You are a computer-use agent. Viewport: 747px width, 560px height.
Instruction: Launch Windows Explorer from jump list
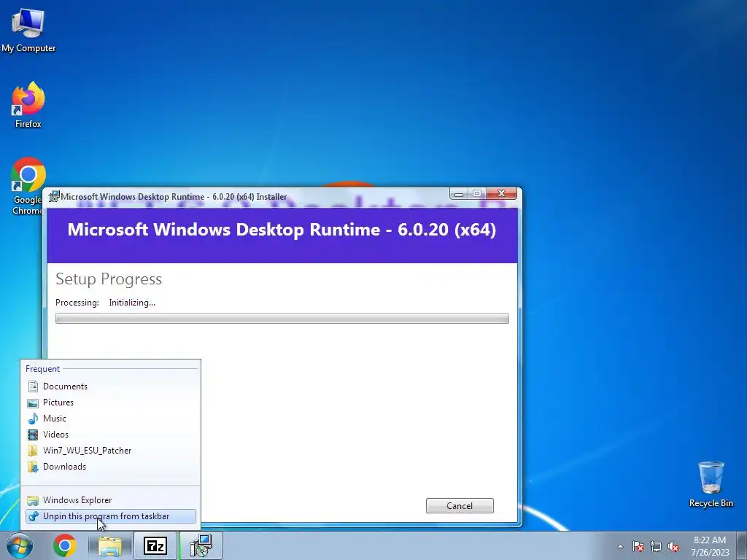[x=111, y=500]
